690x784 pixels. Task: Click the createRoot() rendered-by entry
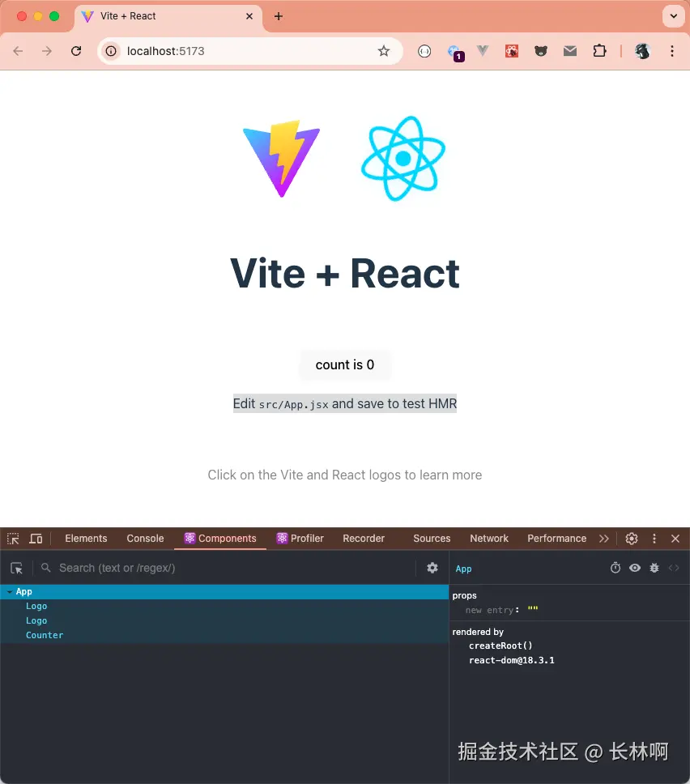coord(501,646)
